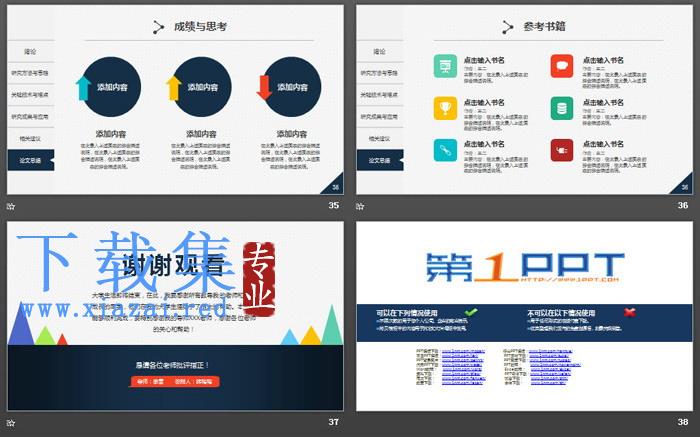
Task: Select the yellow trophy icon in slide 36
Action: (x=445, y=108)
